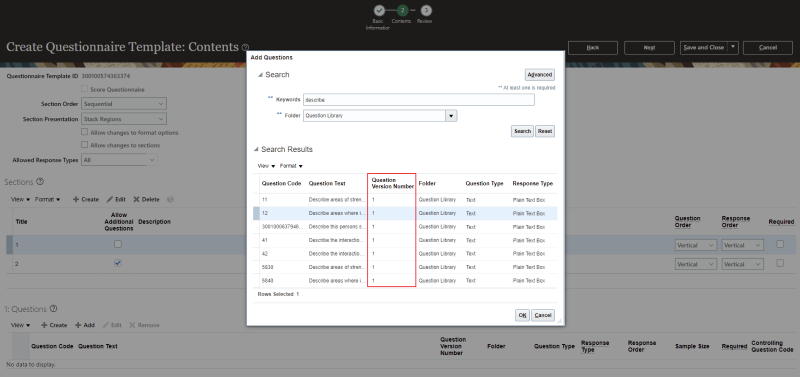Open View menu in Questions toolbar

click(x=20, y=325)
